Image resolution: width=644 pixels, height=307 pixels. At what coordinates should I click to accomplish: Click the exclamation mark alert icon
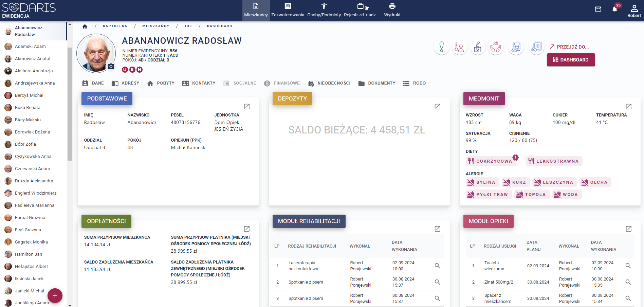[x=441, y=47]
